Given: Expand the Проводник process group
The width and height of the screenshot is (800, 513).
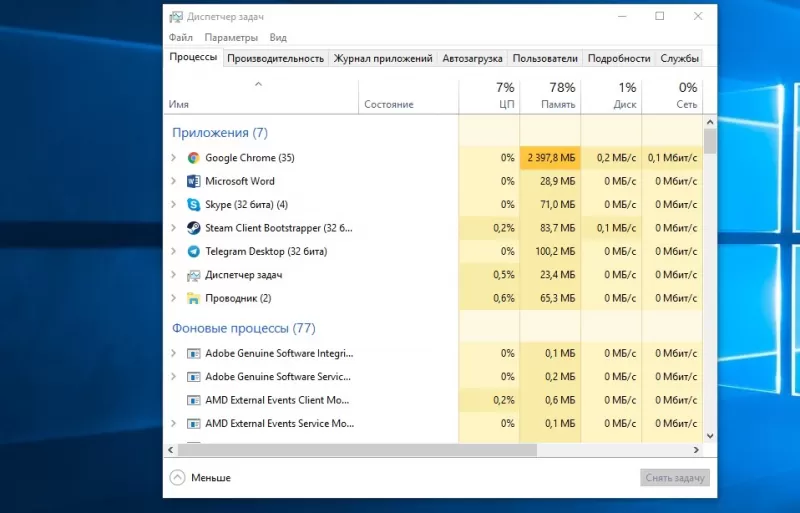Looking at the screenshot, I should (x=173, y=298).
